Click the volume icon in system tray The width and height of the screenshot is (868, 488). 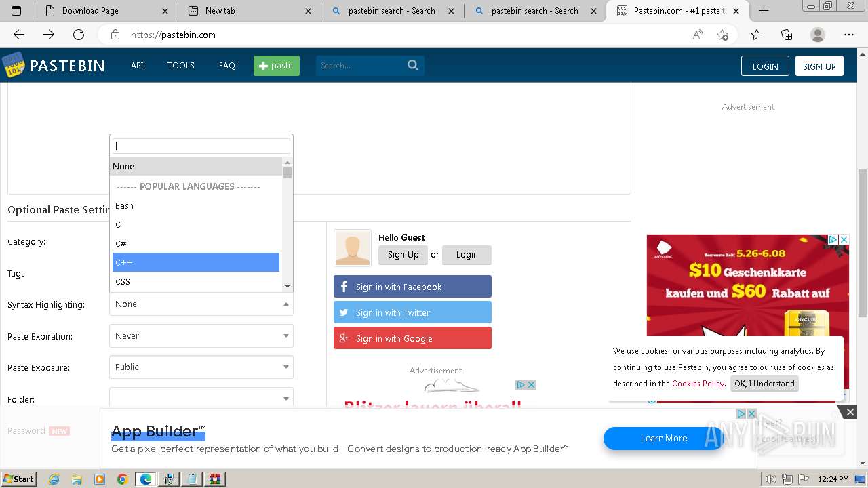770,479
